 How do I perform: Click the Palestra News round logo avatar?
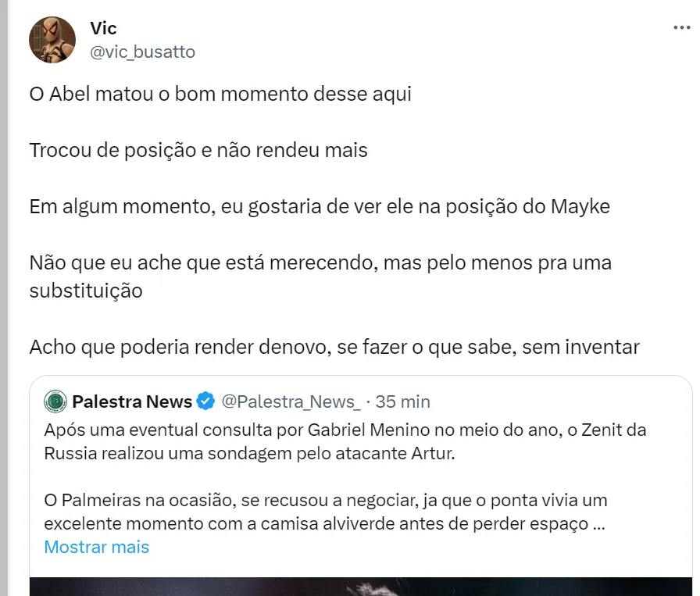[55, 401]
